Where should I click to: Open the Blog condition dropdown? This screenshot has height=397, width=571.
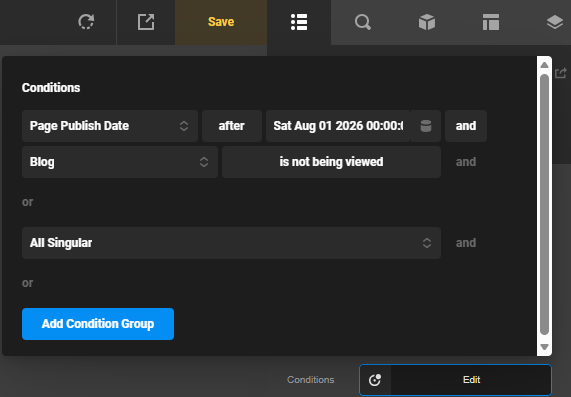pyautogui.click(x=120, y=162)
